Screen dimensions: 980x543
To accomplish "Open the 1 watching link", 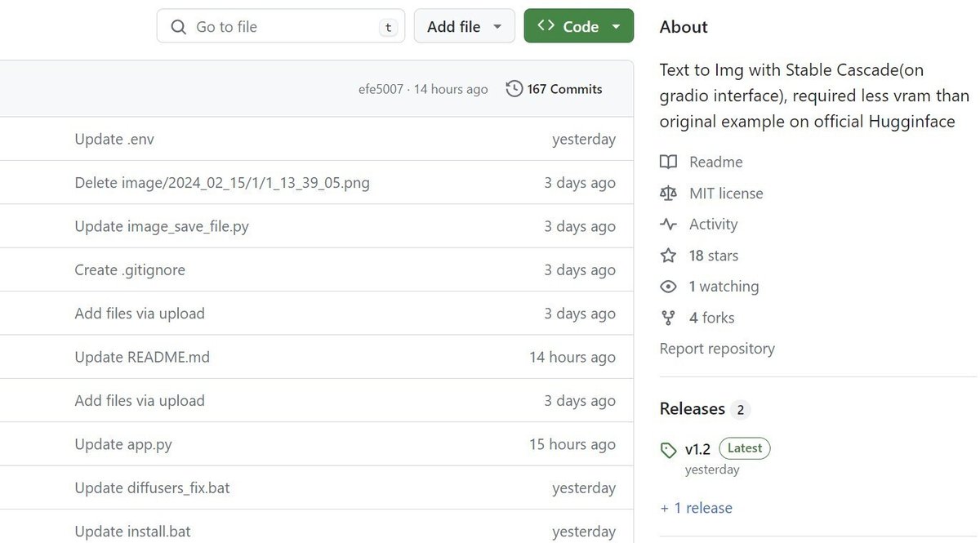I will click(724, 287).
